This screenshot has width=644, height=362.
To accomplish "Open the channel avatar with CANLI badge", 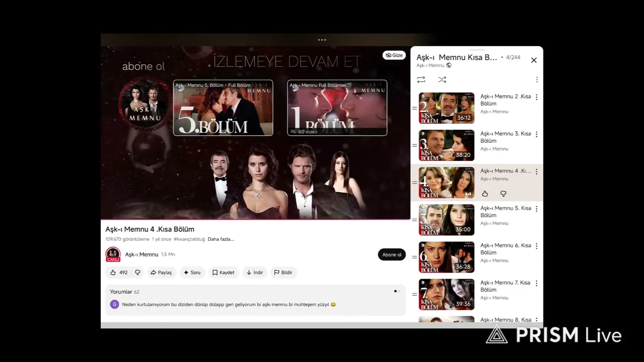I will (113, 254).
